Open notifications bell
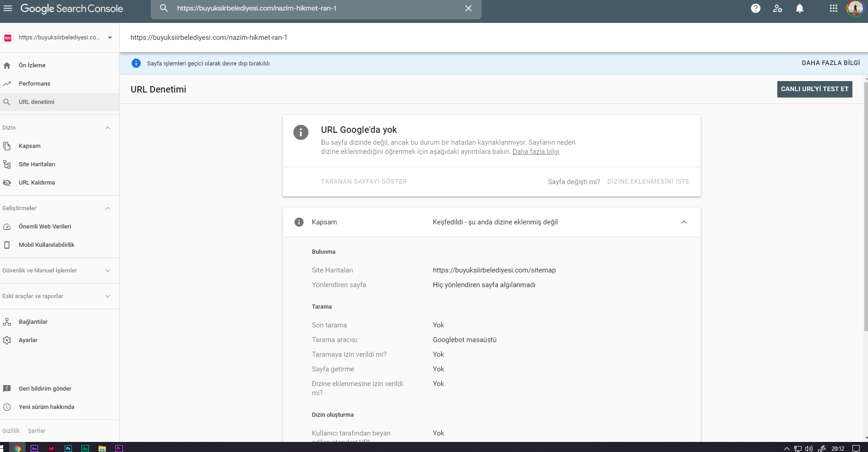 [800, 8]
